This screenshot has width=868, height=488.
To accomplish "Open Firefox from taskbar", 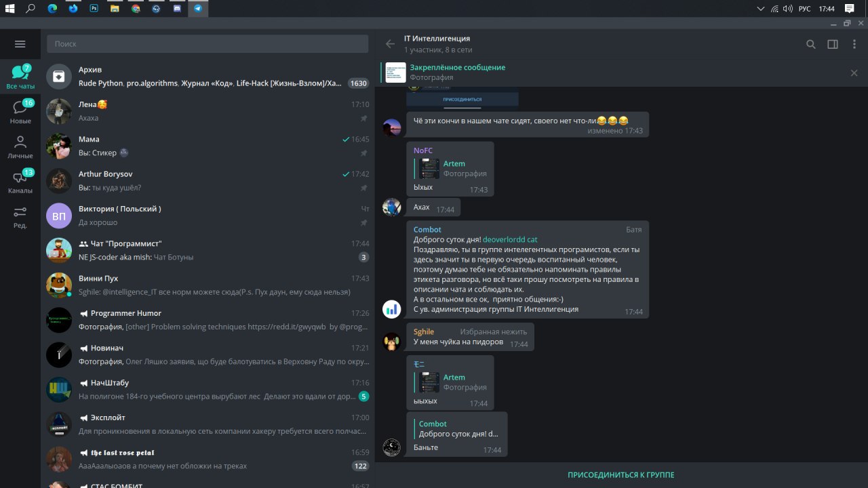I will pos(73,9).
